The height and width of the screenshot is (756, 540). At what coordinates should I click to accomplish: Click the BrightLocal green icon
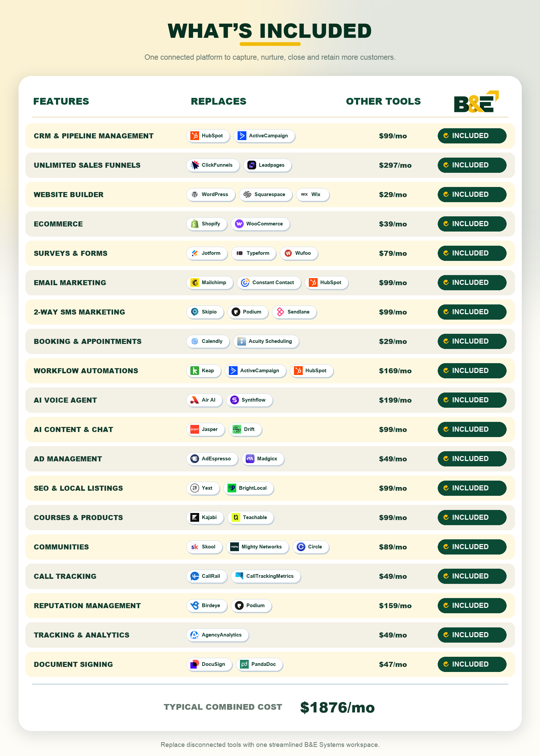point(232,488)
